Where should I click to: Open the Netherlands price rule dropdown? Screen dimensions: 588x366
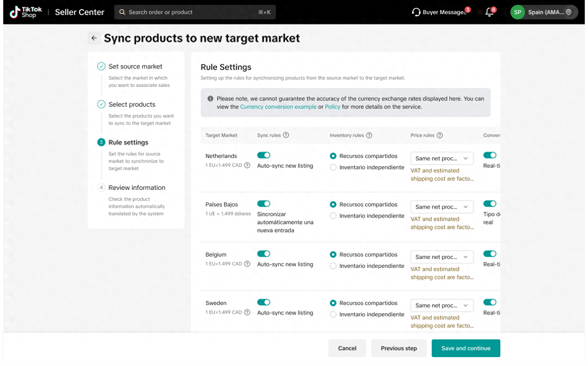coord(442,158)
